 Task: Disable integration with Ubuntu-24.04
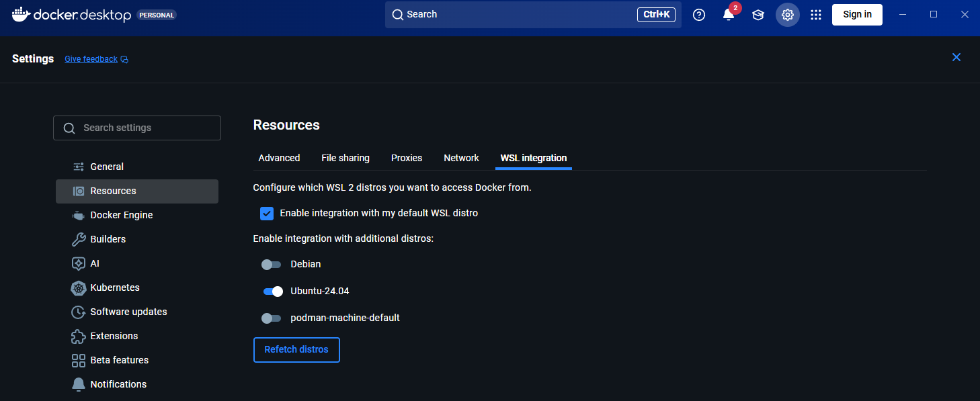tap(272, 291)
